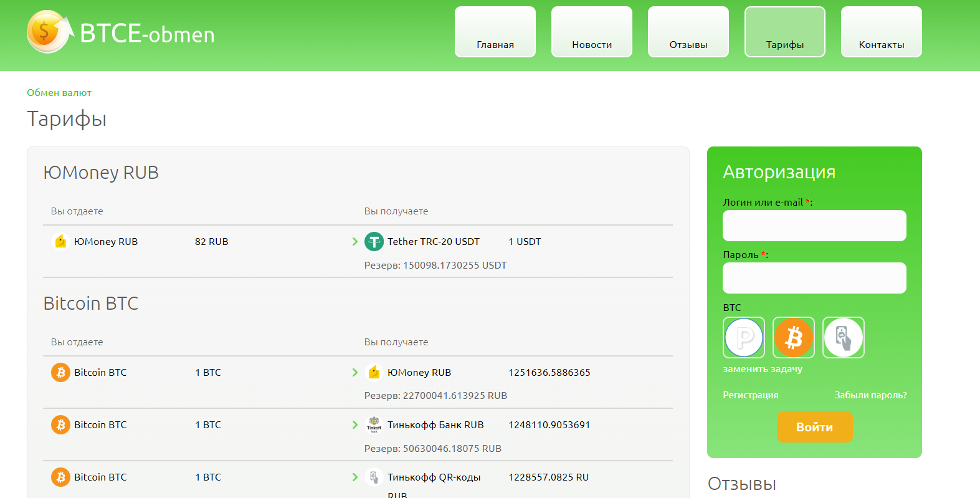The height and width of the screenshot is (498, 980).
Task: Click the Bitcoin icon in the Тинькофф QR-коды row
Action: coord(60,477)
